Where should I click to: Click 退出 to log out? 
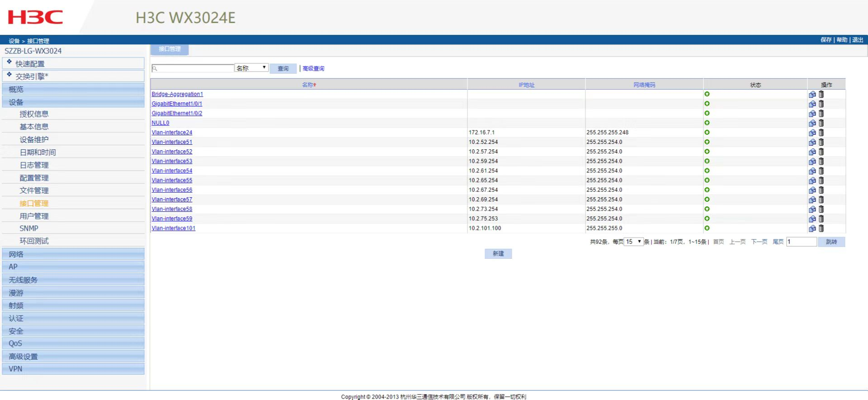click(858, 40)
